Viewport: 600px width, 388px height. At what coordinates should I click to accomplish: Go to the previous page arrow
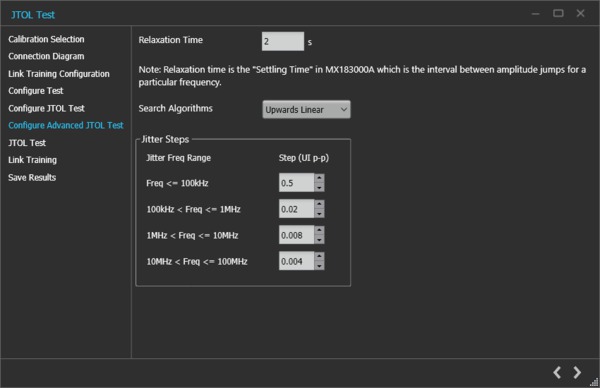[557, 372]
